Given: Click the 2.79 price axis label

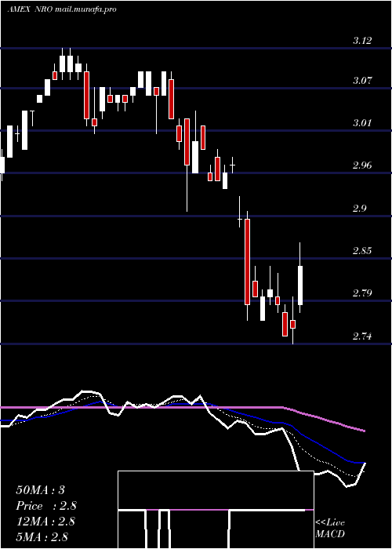Looking at the screenshot, I should click(x=361, y=293).
